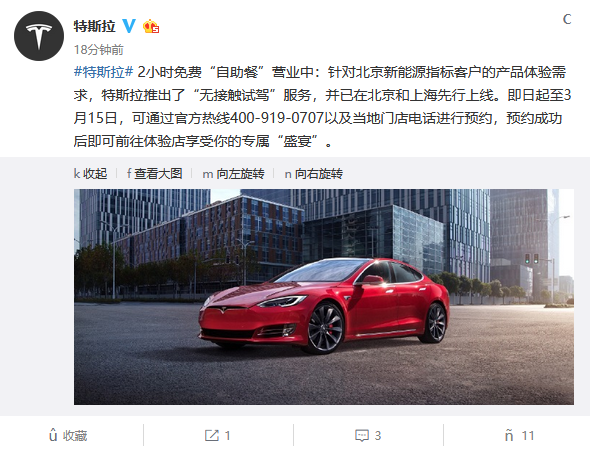Click the repost share icon
This screenshot has width=590, height=454.
point(211,436)
